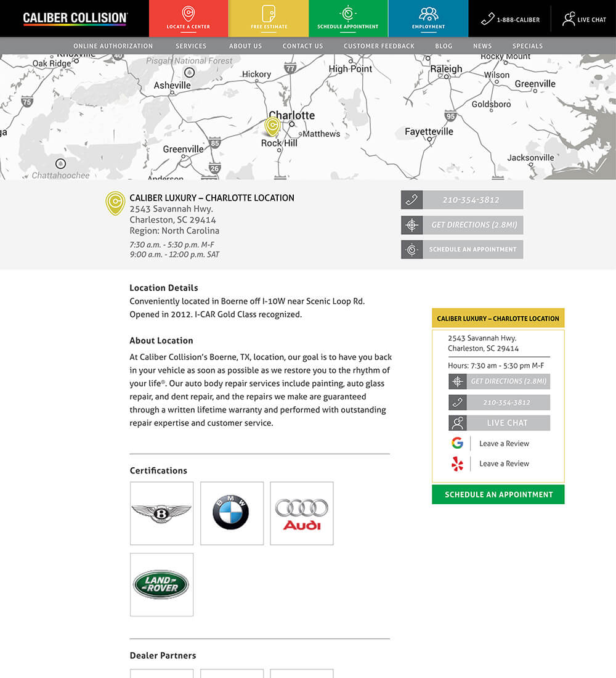Click the yellow Caliber map pin marker

click(x=272, y=126)
